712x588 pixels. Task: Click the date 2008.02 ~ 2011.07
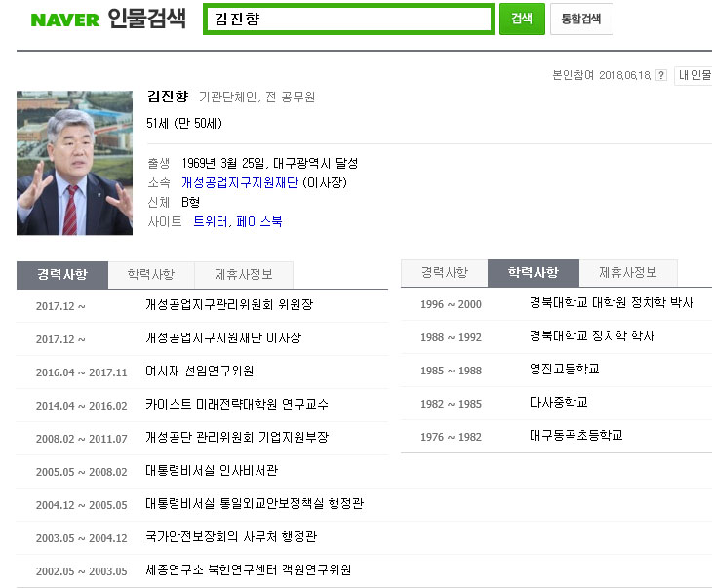81,439
